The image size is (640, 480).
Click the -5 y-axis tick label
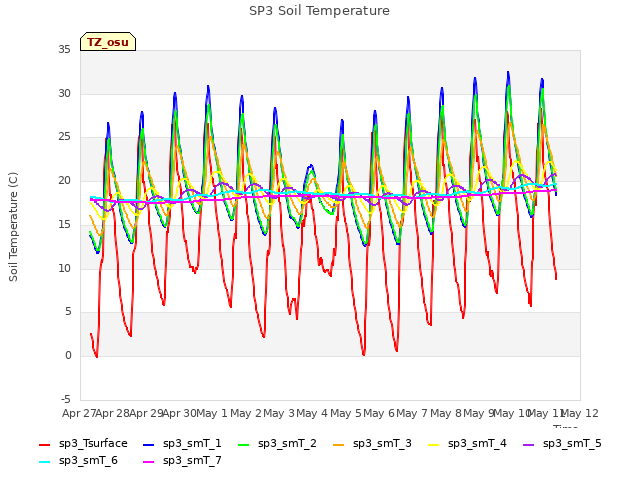(65, 399)
